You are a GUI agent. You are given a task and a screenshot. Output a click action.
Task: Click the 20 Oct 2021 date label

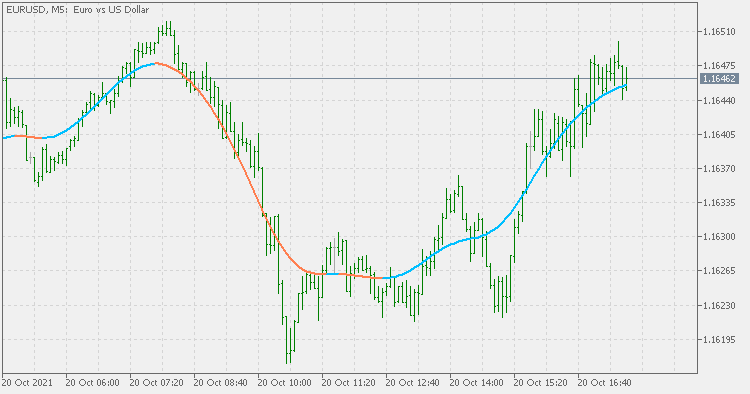[27, 383]
